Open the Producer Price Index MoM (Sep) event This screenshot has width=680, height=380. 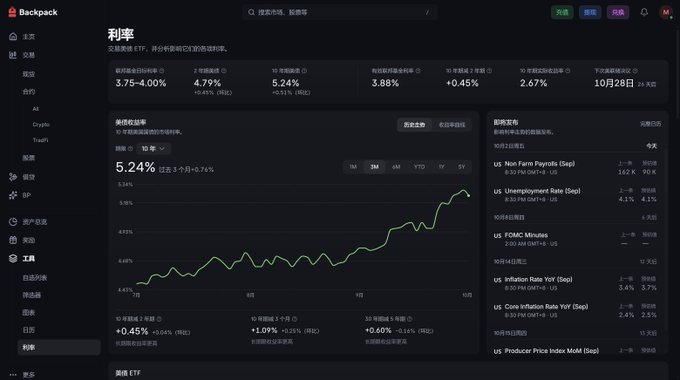click(x=575, y=351)
